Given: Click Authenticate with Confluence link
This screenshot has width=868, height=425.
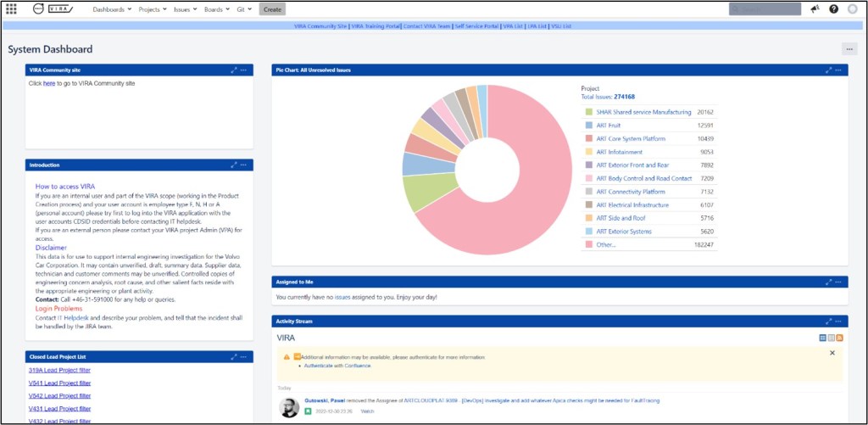Looking at the screenshot, I should coord(337,366).
